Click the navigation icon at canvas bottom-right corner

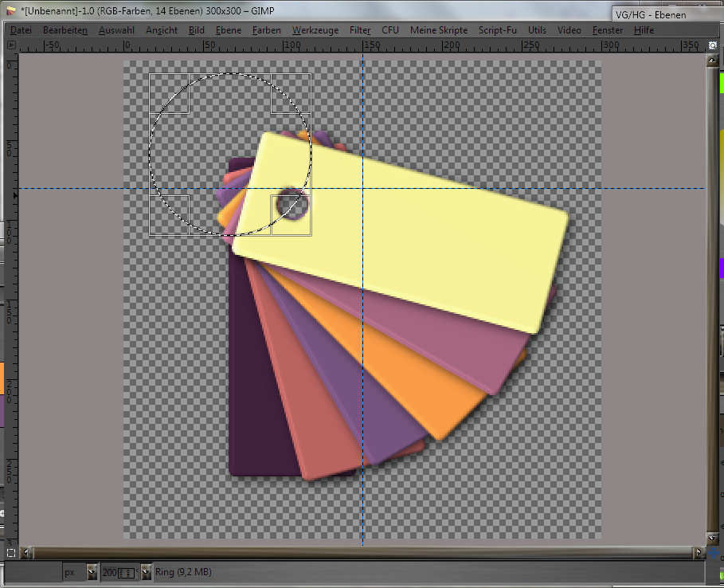pyautogui.click(x=712, y=552)
